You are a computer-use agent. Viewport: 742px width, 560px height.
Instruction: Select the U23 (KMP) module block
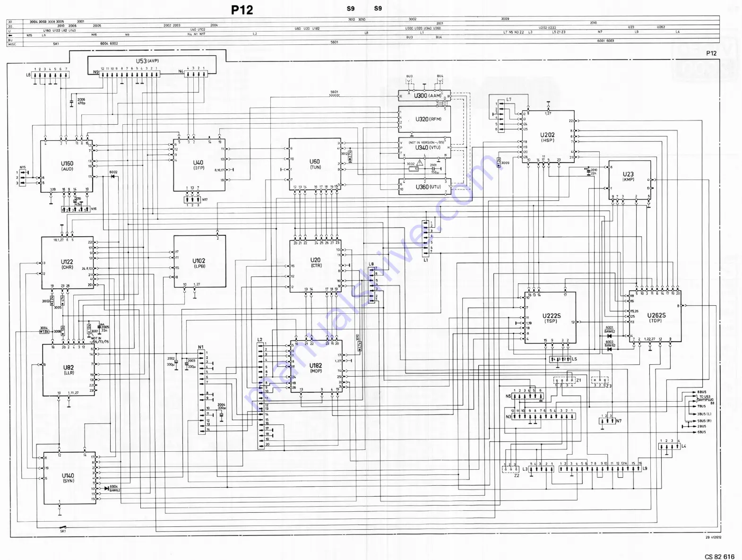[x=630, y=180]
